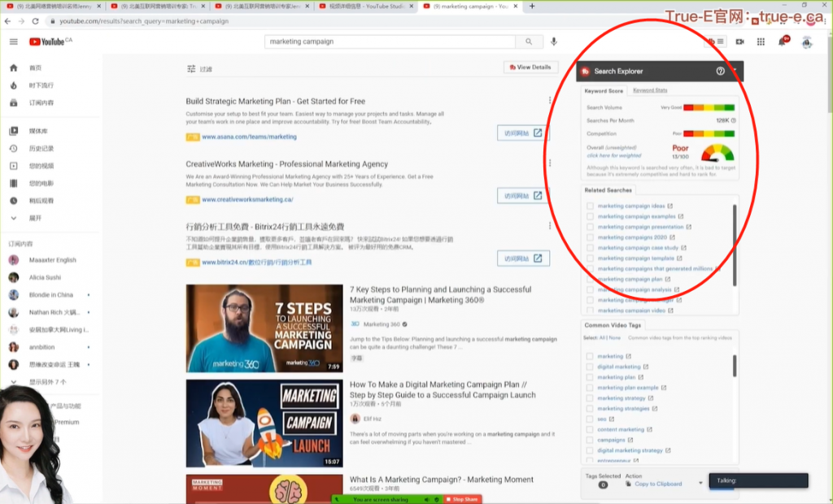
Task: Tick the 'digital marketing' tag checkbox
Action: [590, 367]
